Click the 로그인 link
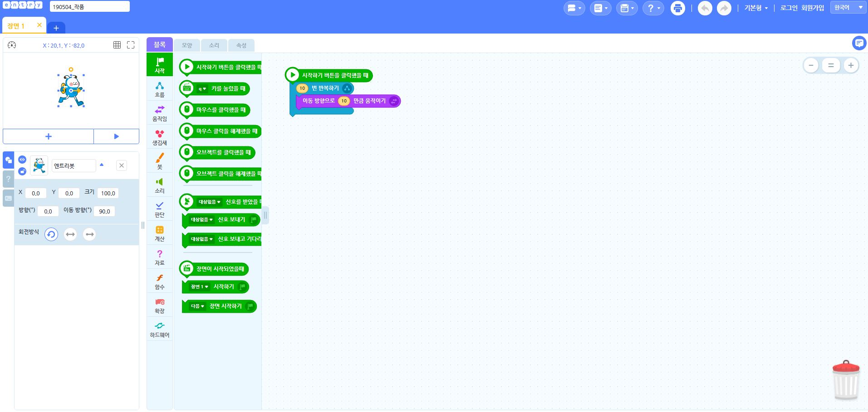868x412 pixels. [x=789, y=8]
